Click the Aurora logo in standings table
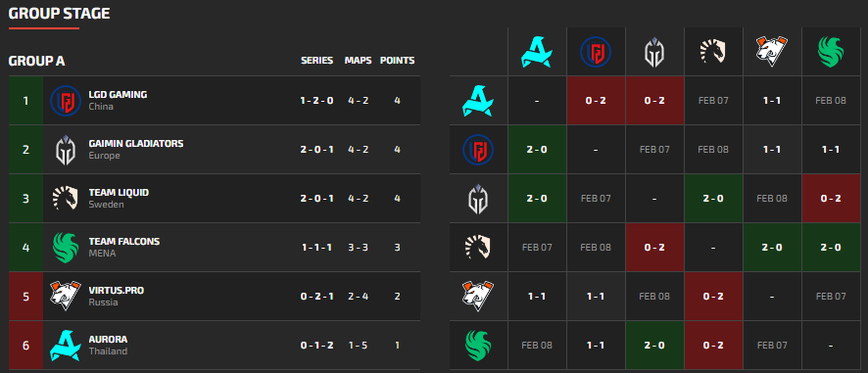868x373 pixels. point(66,346)
